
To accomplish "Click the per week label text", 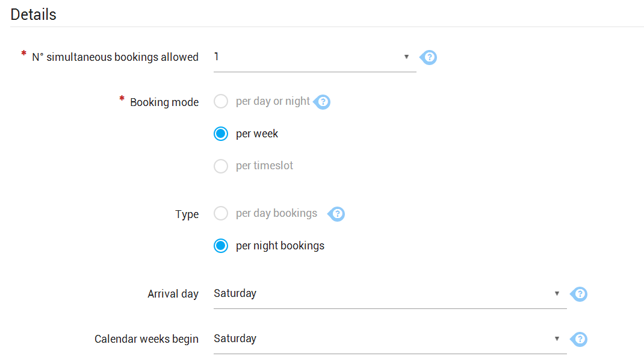I will (x=256, y=134).
